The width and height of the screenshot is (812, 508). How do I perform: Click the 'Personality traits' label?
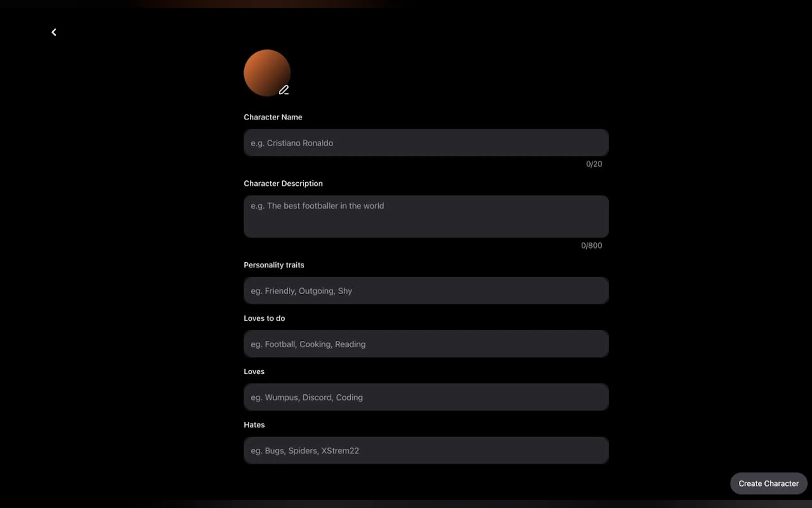tap(274, 265)
